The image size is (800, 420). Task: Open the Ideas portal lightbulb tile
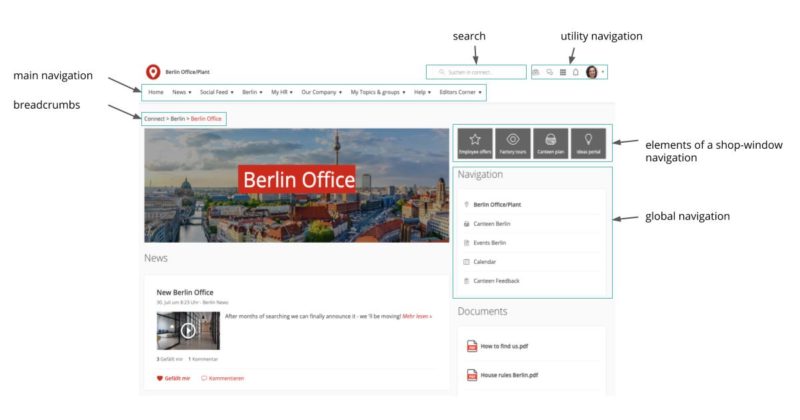point(589,144)
